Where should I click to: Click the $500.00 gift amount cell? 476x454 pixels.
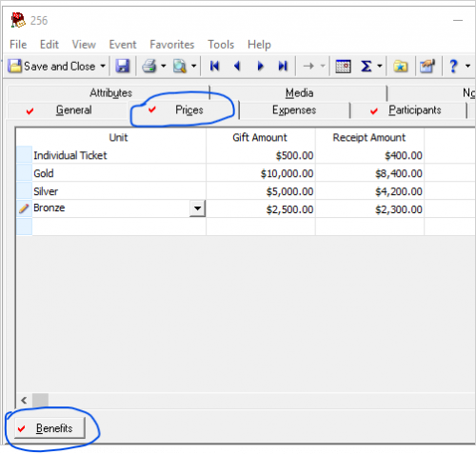pyautogui.click(x=261, y=155)
